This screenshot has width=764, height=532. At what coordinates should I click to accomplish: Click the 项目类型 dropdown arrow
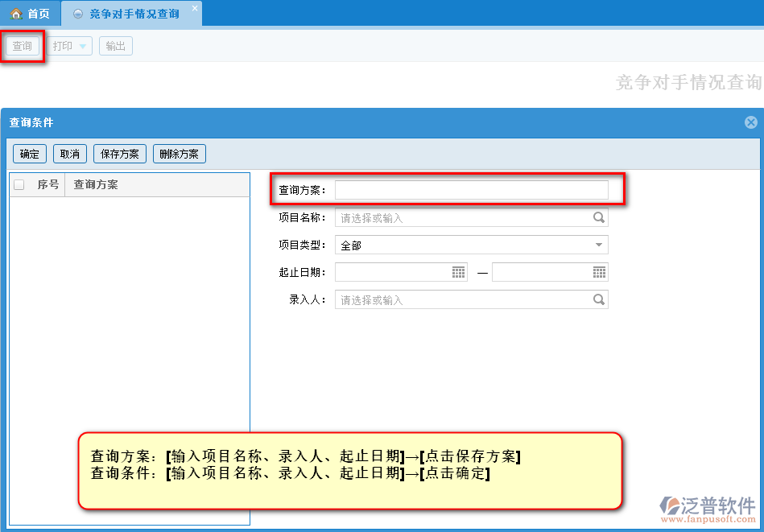pyautogui.click(x=599, y=245)
